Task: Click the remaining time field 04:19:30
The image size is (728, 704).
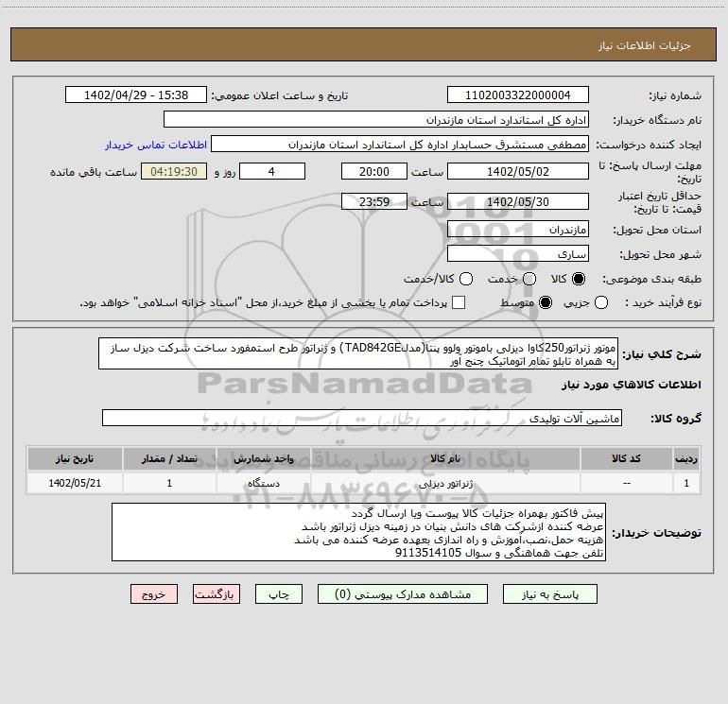Action: click(174, 171)
